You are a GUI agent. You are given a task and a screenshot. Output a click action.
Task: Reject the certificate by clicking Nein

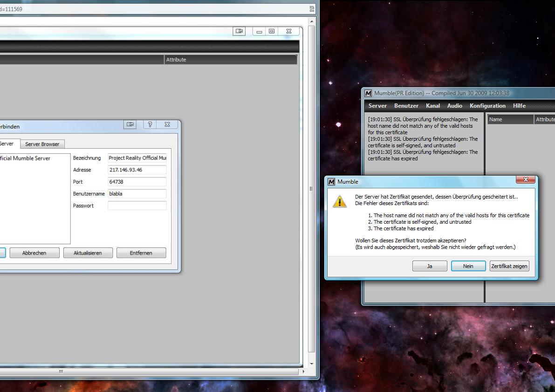tap(468, 266)
